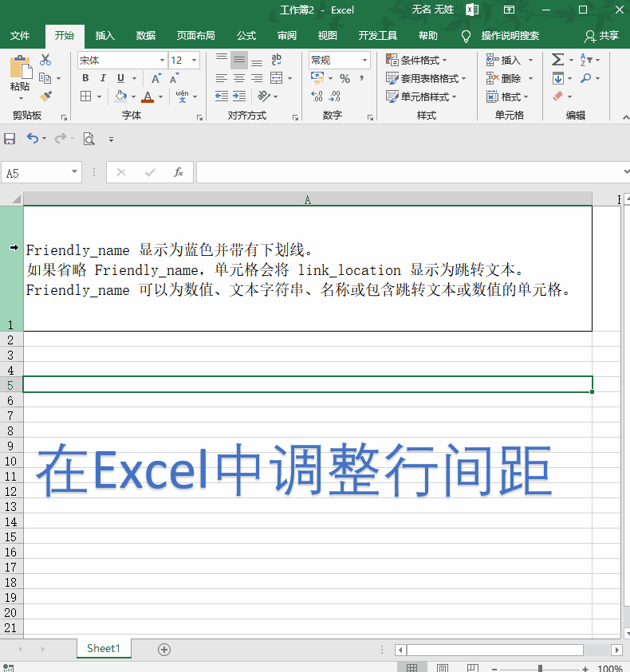This screenshot has width=630, height=672.
Task: Apply red font color
Action: click(148, 96)
